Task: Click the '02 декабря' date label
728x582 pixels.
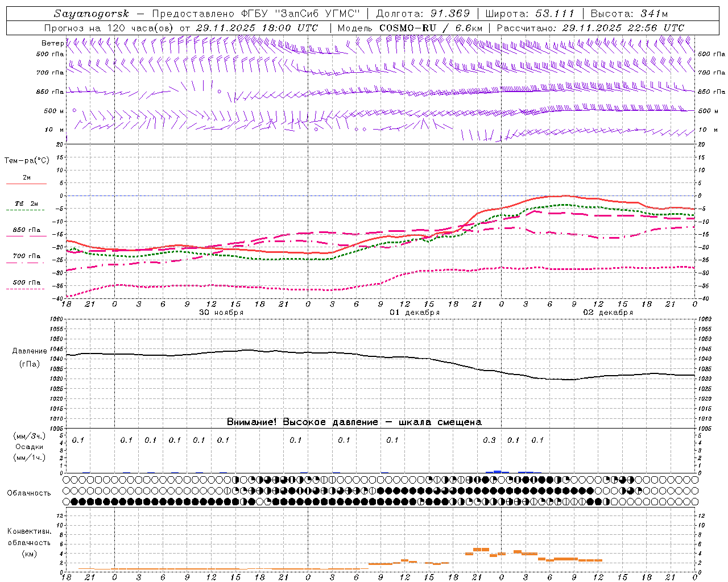Action: pyautogui.click(x=608, y=313)
